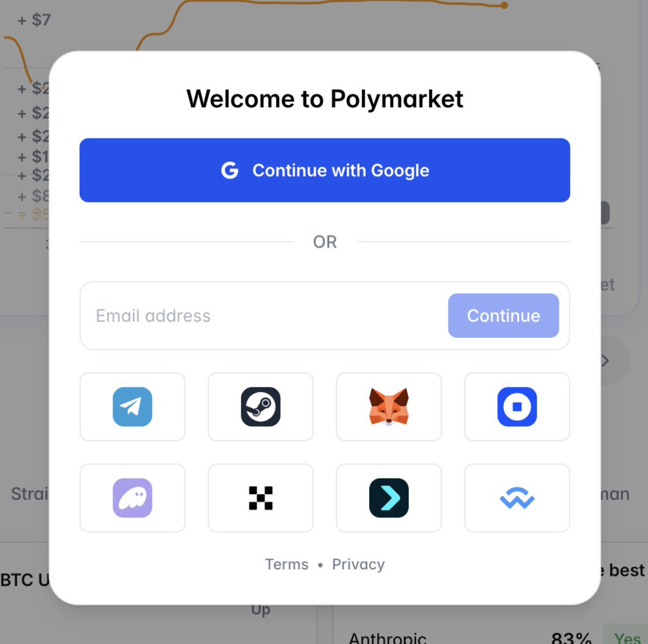The image size is (648, 644).
Task: Connect using the Phantom ghost icon
Action: pyautogui.click(x=132, y=498)
